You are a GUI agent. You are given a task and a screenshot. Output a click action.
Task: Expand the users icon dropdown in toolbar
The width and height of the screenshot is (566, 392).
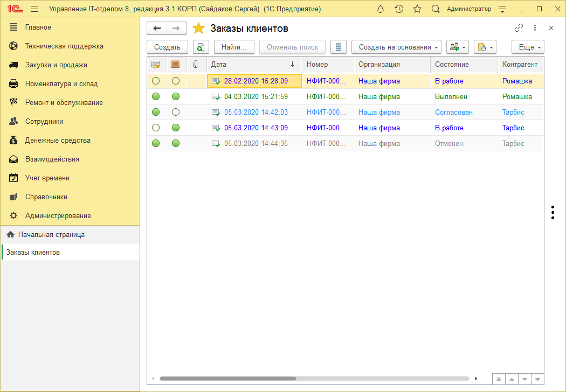457,47
